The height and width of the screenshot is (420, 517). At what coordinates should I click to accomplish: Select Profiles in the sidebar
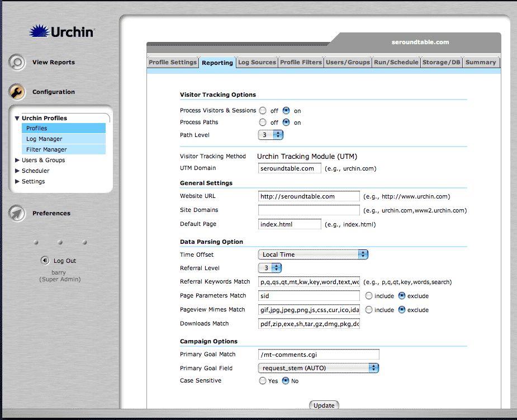tap(64, 128)
